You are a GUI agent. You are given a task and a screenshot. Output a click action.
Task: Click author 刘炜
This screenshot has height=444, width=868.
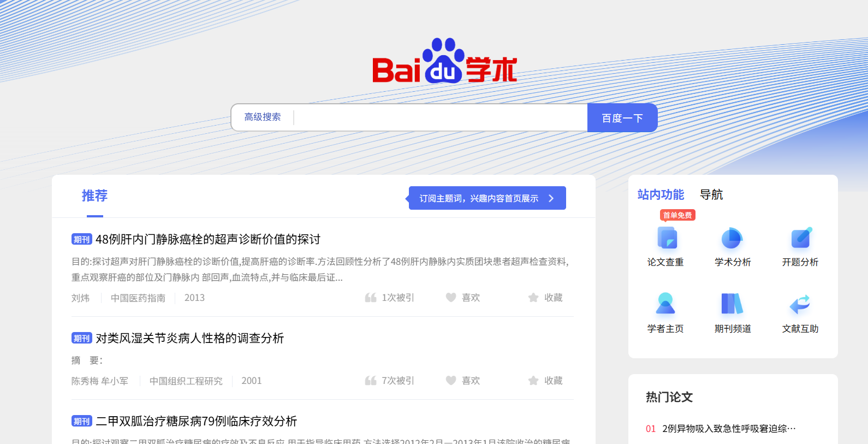click(80, 298)
